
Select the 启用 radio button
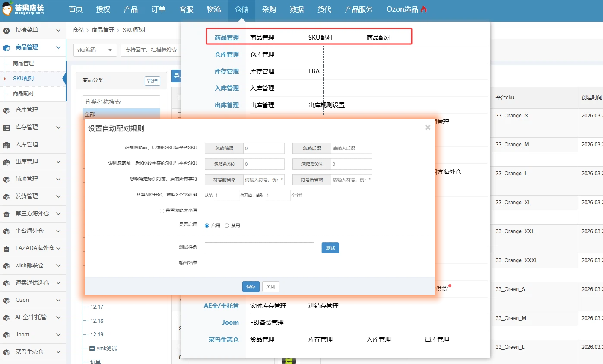[207, 225]
